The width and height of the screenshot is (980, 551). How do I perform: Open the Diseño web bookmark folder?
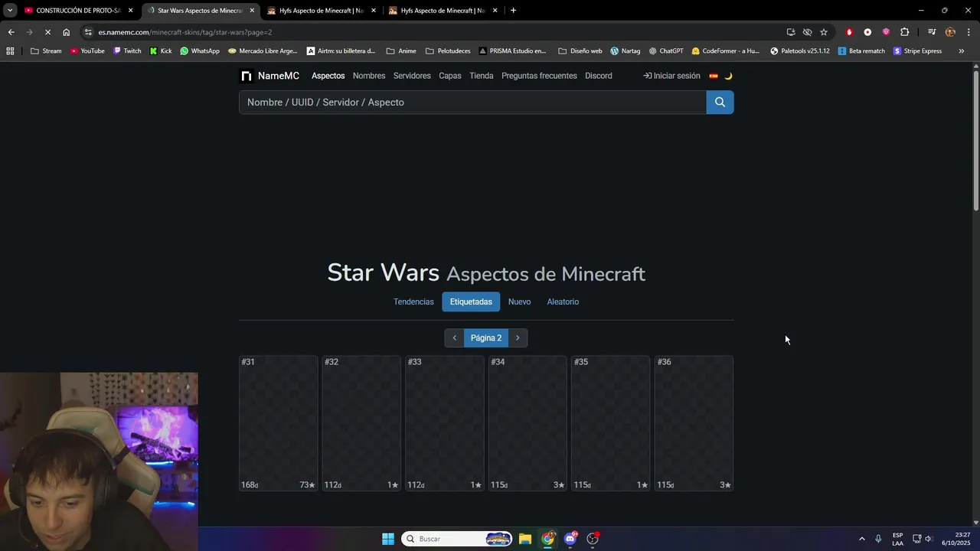coord(580,51)
